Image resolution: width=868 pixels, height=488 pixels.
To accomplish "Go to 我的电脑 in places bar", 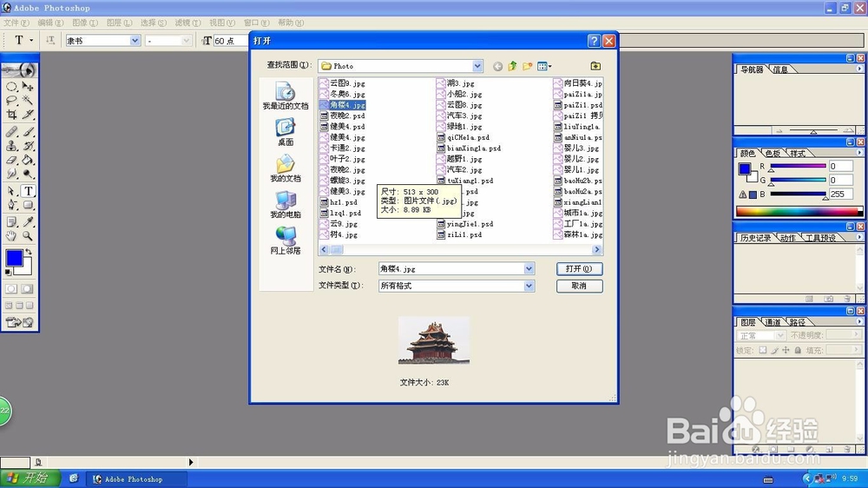I will click(286, 205).
